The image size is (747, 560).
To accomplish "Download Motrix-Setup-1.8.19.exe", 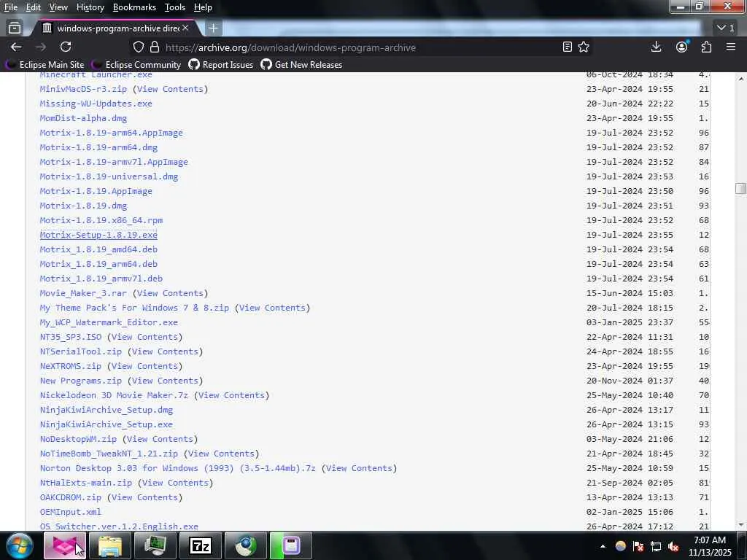I will [98, 235].
